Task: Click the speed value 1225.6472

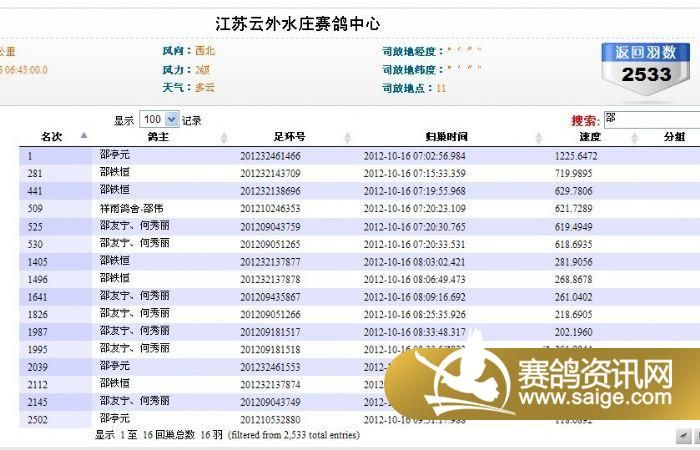Action: click(576, 156)
